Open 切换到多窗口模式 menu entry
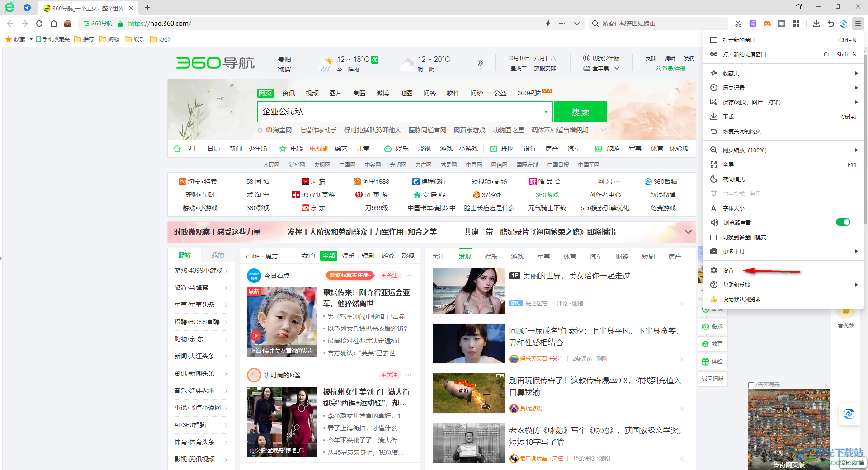The height and width of the screenshot is (470, 868). click(783, 237)
